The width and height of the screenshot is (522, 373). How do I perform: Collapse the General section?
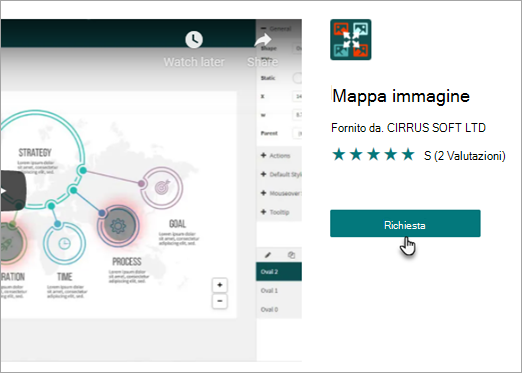tap(276, 29)
